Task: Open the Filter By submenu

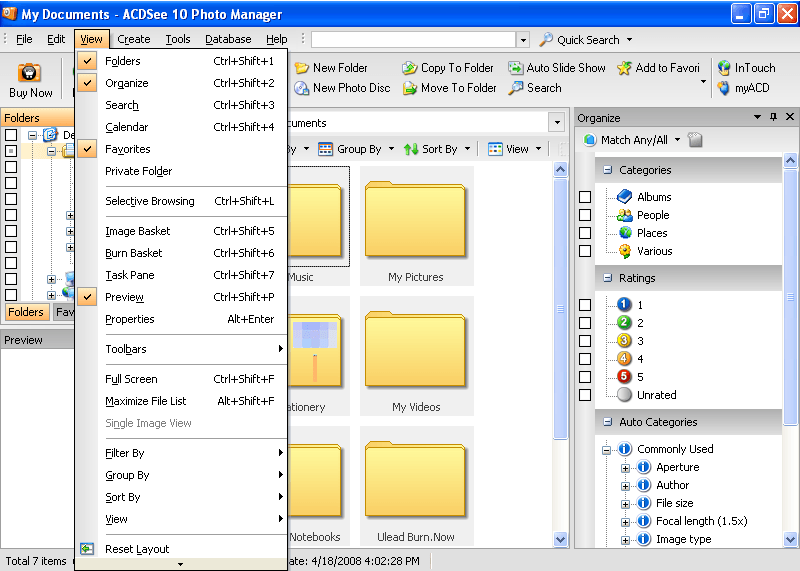Action: point(181,453)
